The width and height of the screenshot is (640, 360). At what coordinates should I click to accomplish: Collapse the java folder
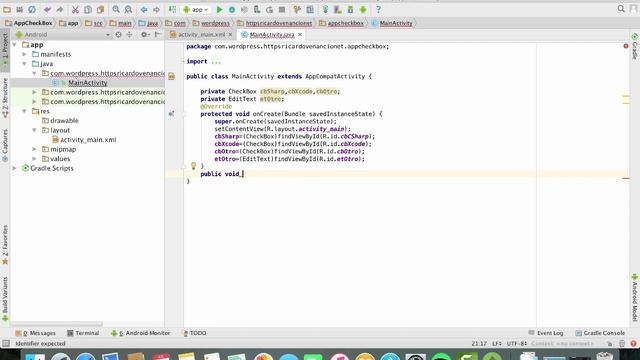24,64
